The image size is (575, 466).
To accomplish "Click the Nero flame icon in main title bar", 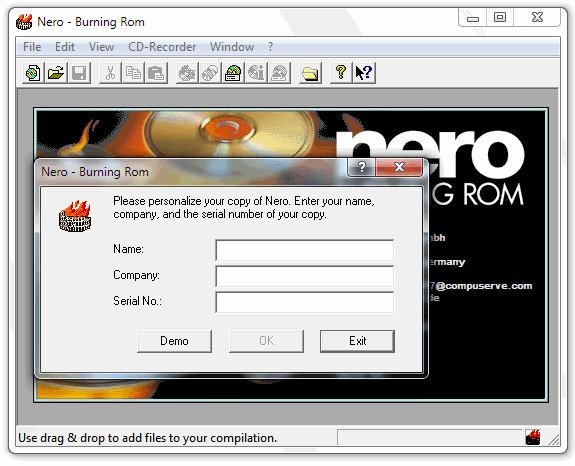I will coord(24,22).
